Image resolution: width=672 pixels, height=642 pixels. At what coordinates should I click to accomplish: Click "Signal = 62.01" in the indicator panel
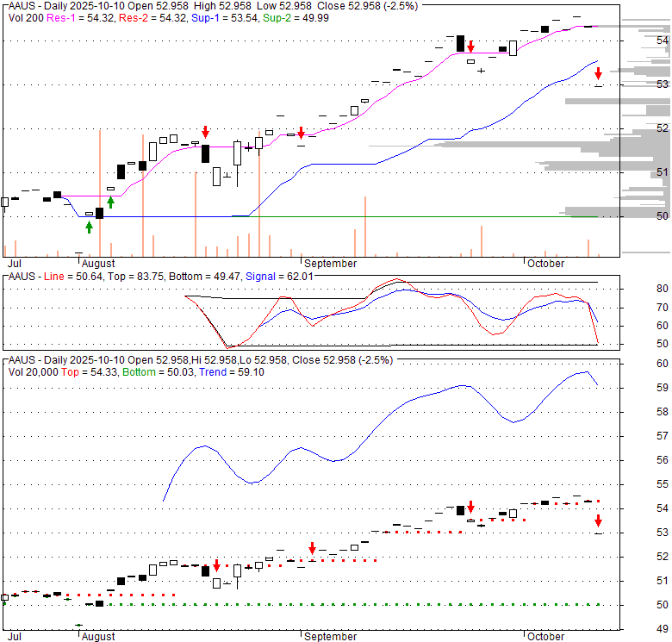click(280, 276)
